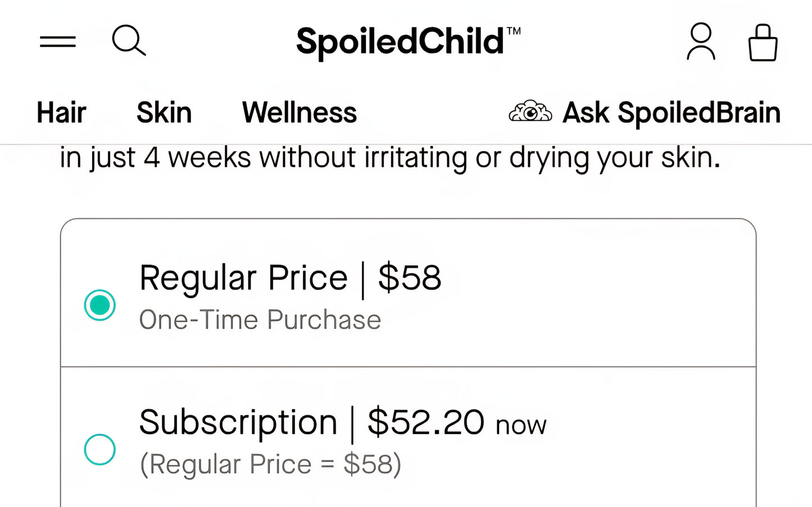Viewport: 812px width, 507px height.
Task: Click the trademark symbol beside SpoiledChild
Action: click(x=514, y=31)
